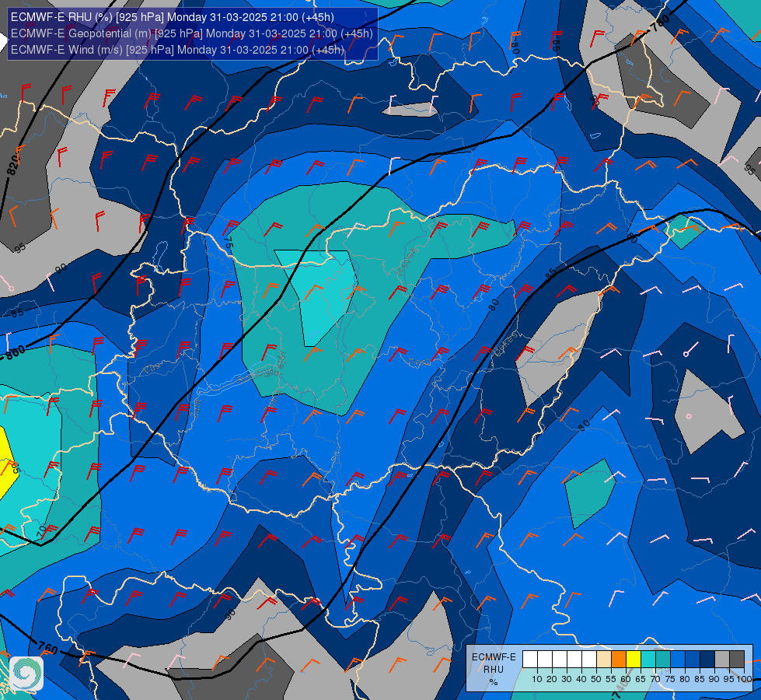Click the '75' humidity contour label near the teal area
This screenshot has width=761, height=700.
tap(228, 243)
